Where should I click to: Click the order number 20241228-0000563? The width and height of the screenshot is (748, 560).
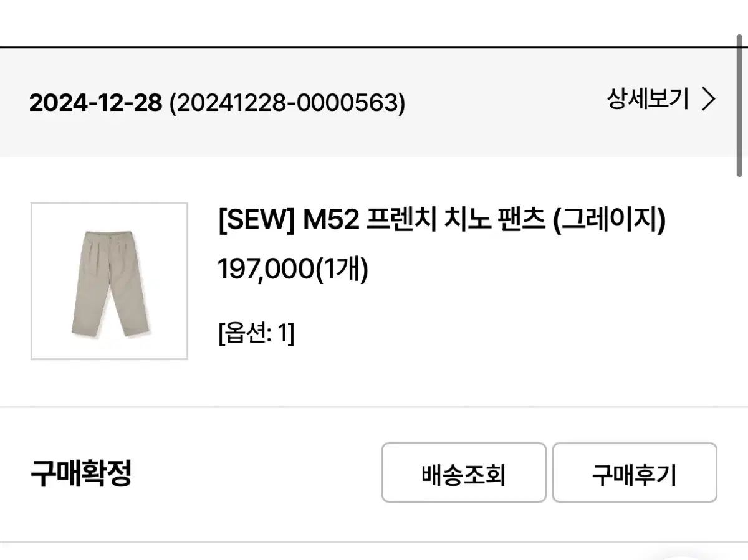click(287, 103)
